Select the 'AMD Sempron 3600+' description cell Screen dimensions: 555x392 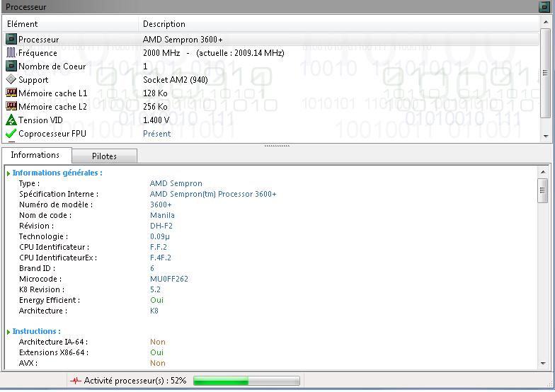coord(183,40)
